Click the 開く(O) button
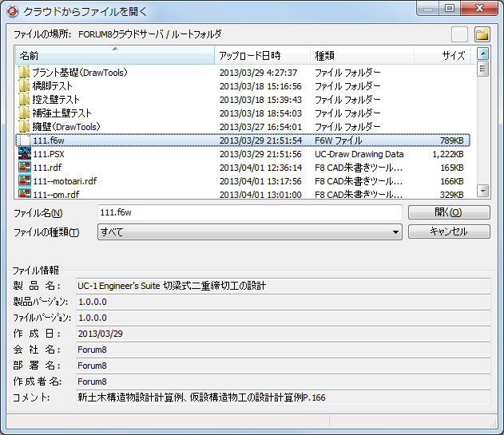This screenshot has width=504, height=435. [449, 212]
